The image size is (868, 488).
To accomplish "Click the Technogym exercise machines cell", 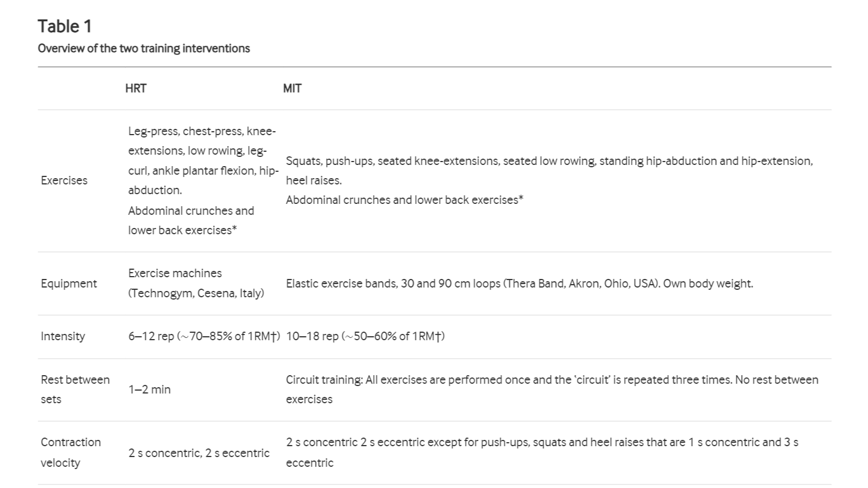I will (x=196, y=283).
